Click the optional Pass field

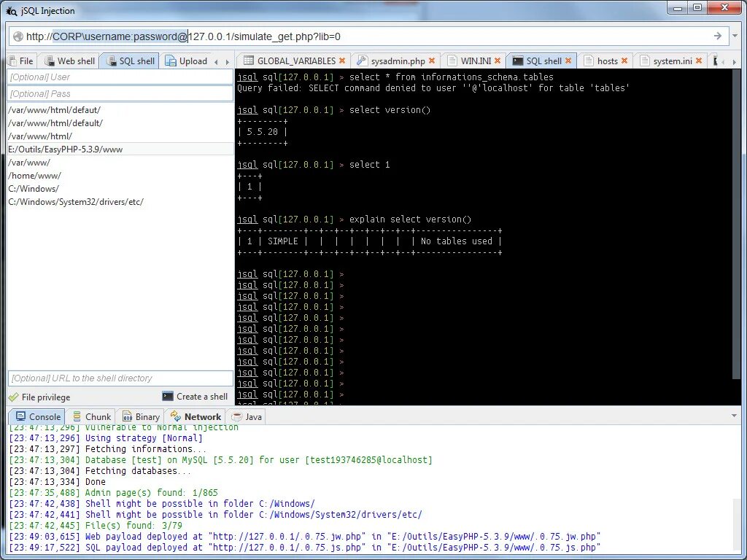120,94
